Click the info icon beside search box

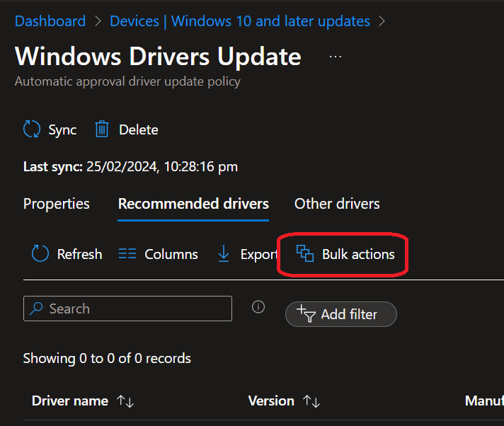(258, 307)
